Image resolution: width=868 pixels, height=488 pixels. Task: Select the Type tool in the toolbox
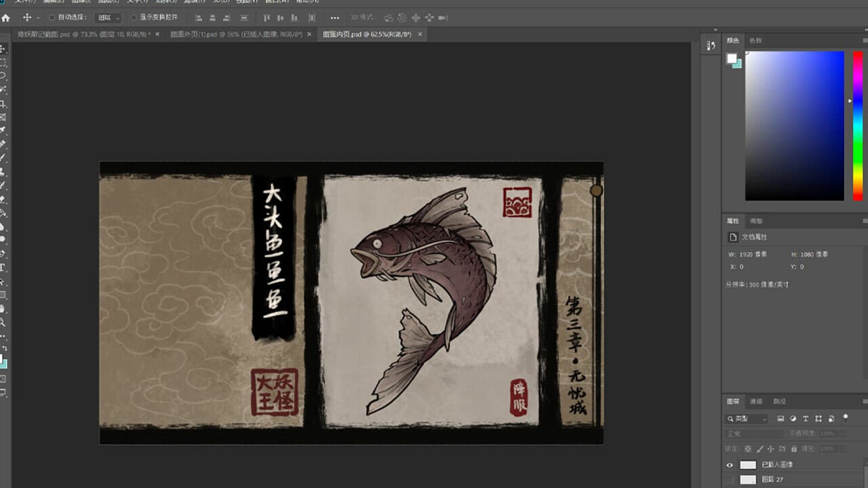pos(3,268)
